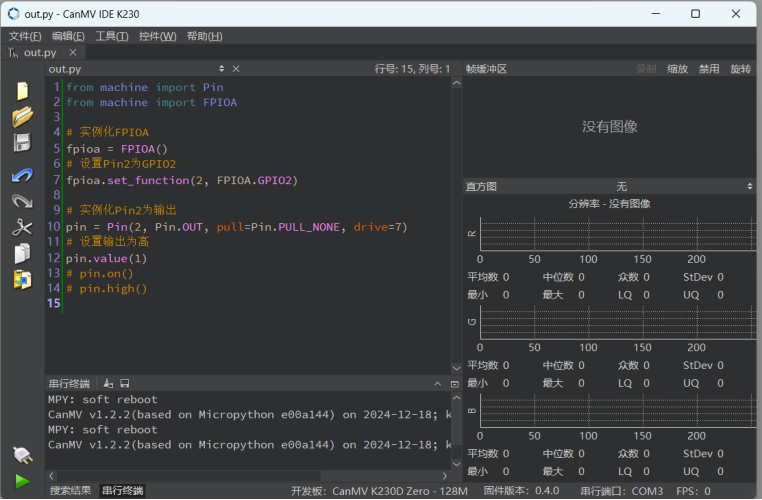Click the R channel histogram graph

coord(618,234)
